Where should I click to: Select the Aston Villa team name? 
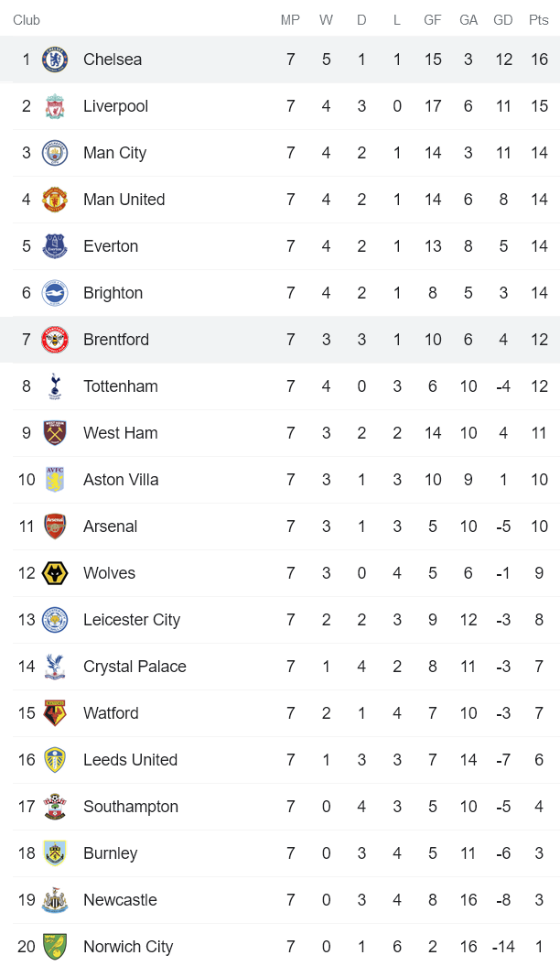121,480
